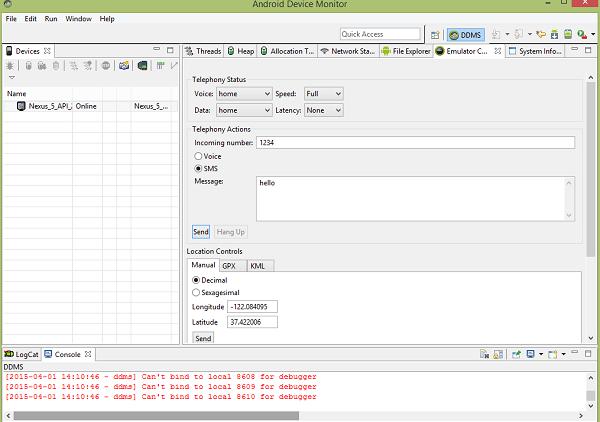Click the Android Virtual Device Manager icon

(x=568, y=34)
